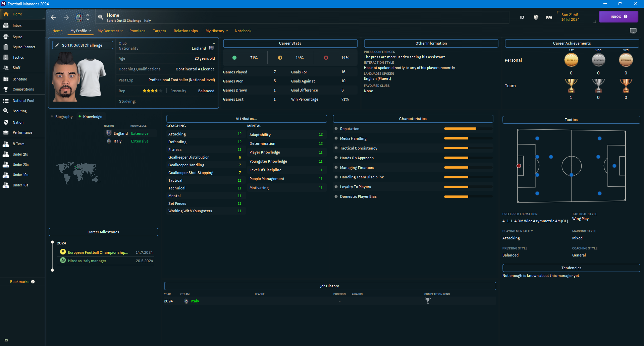This screenshot has height=346, width=644.
Task: Click the Bookmarks label
Action: pyautogui.click(x=19, y=282)
